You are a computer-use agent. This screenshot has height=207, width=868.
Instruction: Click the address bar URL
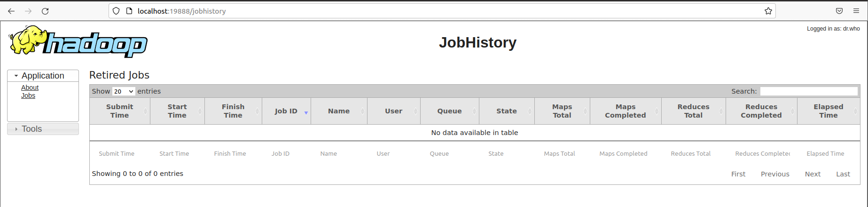tap(182, 11)
